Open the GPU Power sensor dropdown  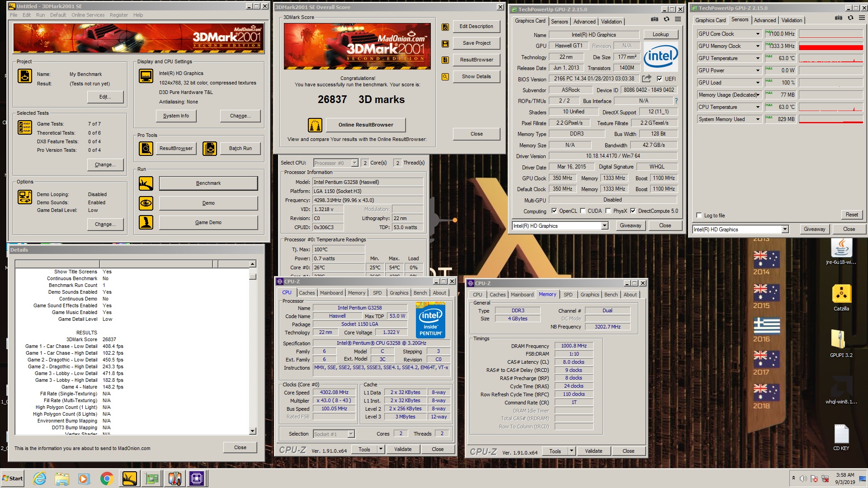tap(758, 70)
